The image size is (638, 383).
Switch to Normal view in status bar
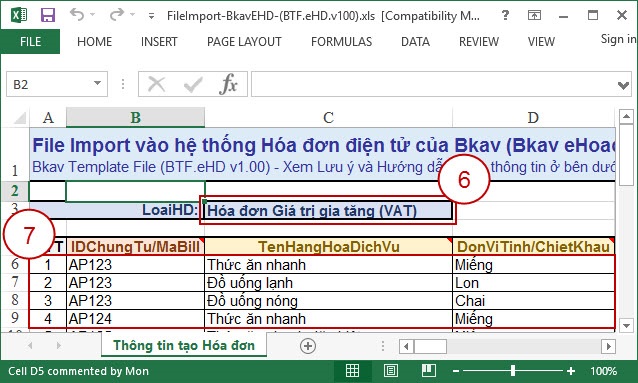point(352,371)
